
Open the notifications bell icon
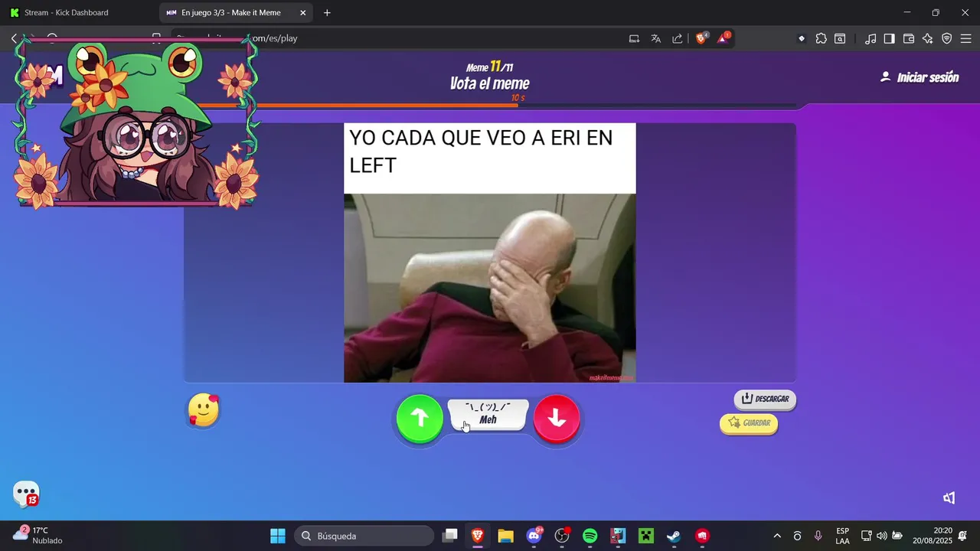(x=963, y=536)
